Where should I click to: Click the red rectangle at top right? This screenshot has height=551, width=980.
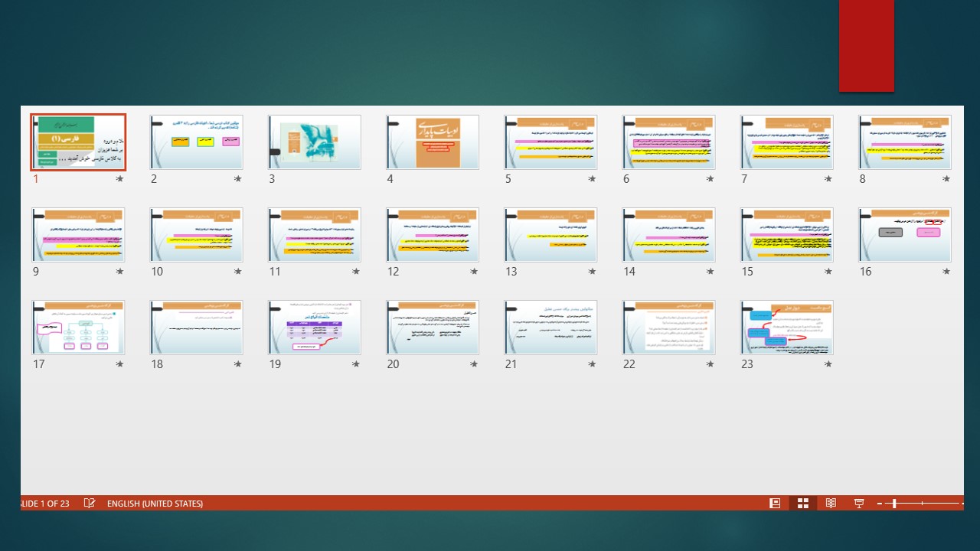tap(866, 46)
